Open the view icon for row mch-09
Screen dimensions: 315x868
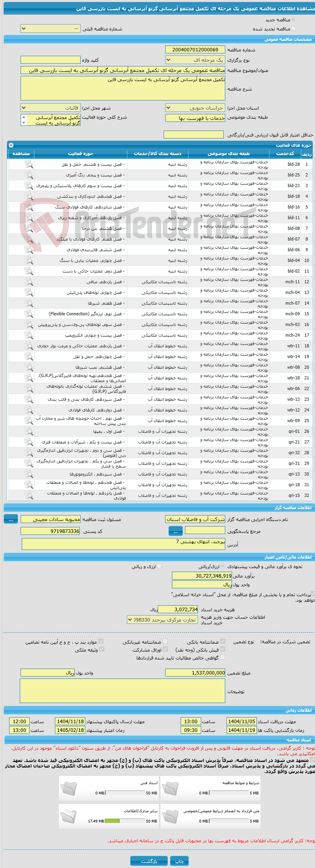(x=28, y=314)
